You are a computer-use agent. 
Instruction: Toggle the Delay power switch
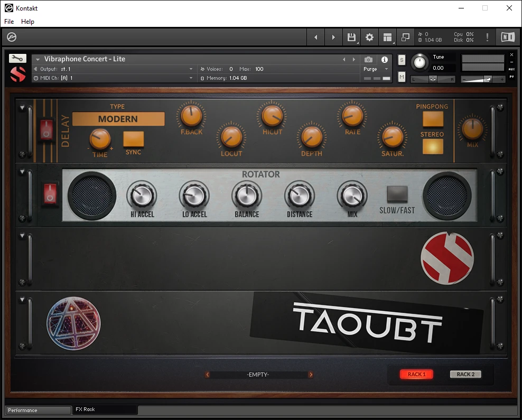(46, 129)
